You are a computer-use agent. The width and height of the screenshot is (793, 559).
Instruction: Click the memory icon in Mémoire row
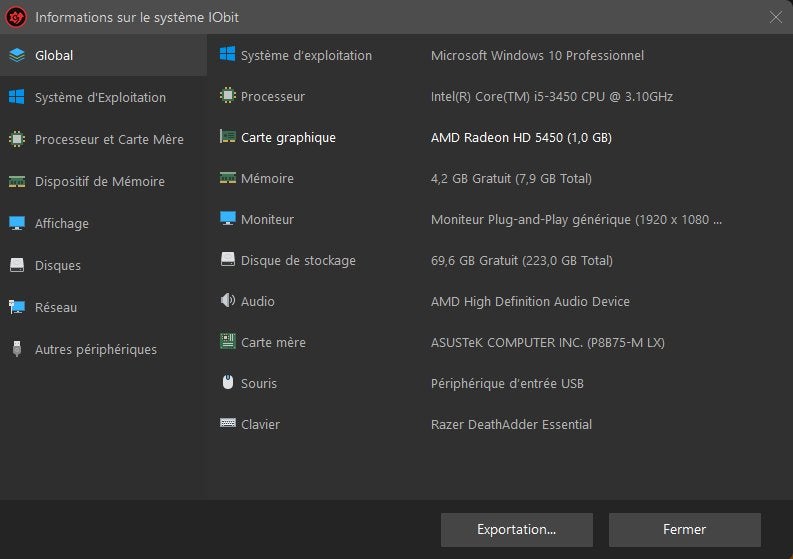228,178
